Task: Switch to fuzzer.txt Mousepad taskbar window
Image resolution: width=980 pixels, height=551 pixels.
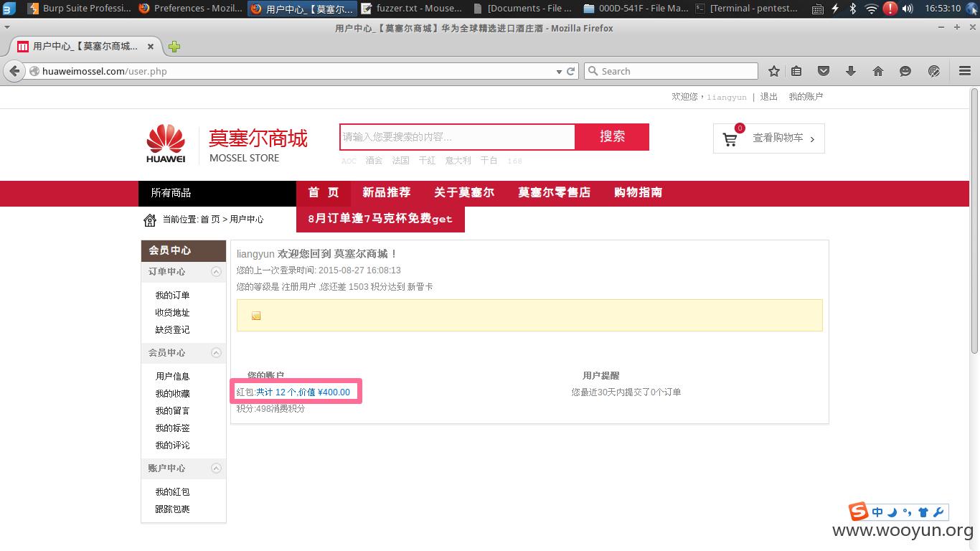Action: pyautogui.click(x=412, y=9)
